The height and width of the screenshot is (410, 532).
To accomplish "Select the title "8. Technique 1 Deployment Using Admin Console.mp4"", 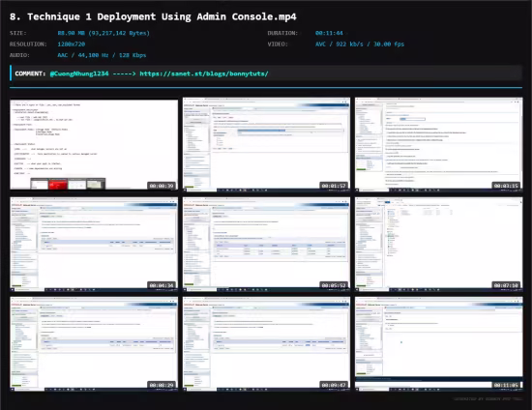I will coord(153,17).
